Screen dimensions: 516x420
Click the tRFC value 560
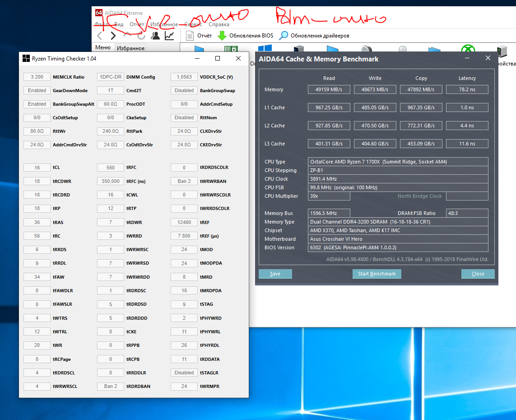(x=111, y=168)
